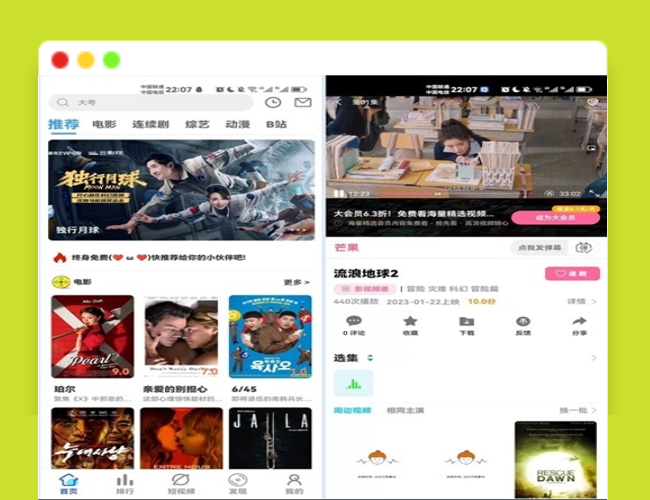Select the 芒果 source tab
This screenshot has width=650, height=500.
point(347,248)
